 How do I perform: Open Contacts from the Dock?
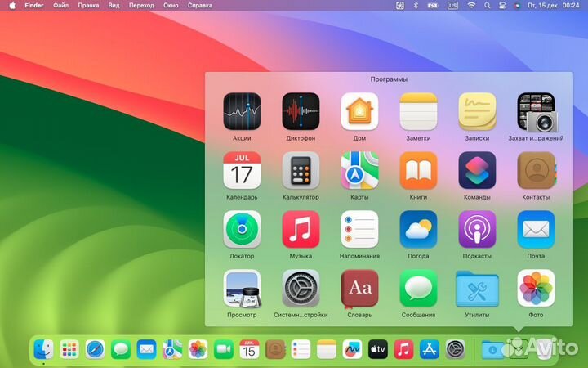coord(275,349)
